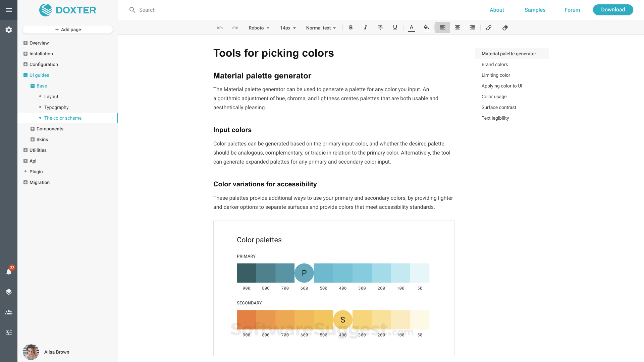The height and width of the screenshot is (362, 644).
Task: Jump to Brand colors section
Action: 494,64
